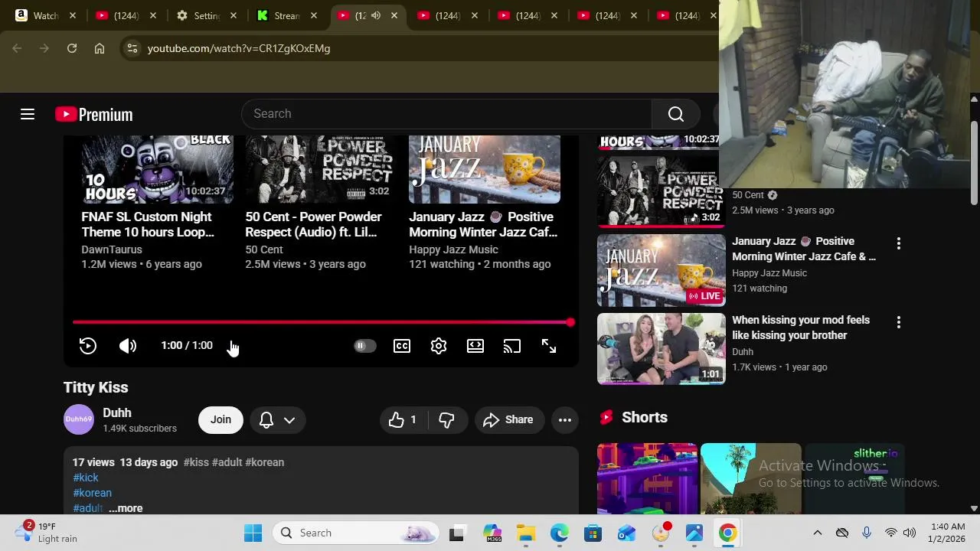Open sidebar kissing your mod thumbnail

point(661,348)
